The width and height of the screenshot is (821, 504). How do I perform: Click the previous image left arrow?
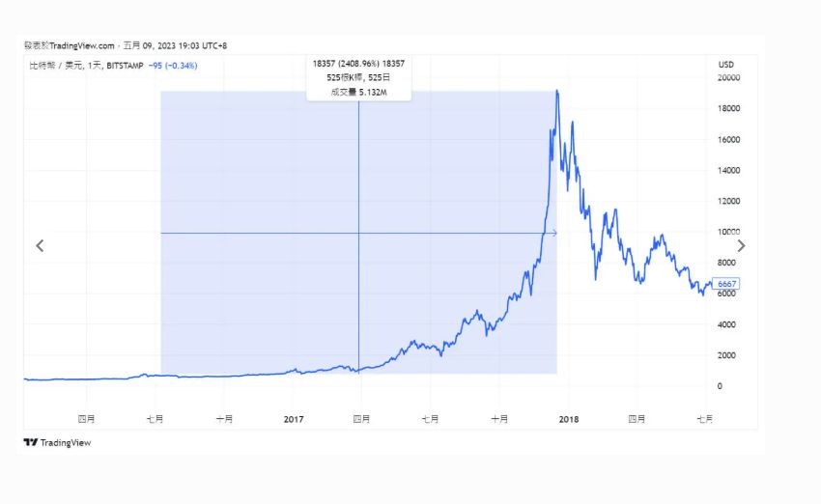pyautogui.click(x=40, y=245)
